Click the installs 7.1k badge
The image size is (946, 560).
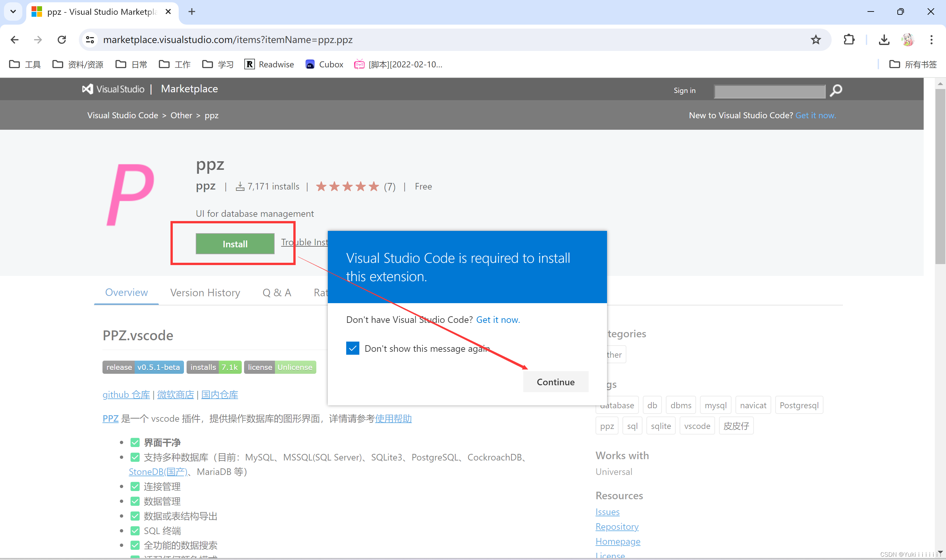214,367
